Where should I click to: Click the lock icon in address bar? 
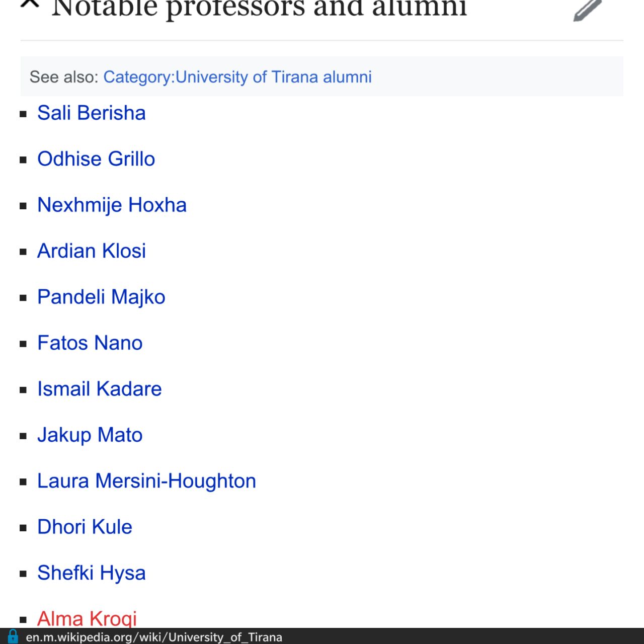(13, 636)
